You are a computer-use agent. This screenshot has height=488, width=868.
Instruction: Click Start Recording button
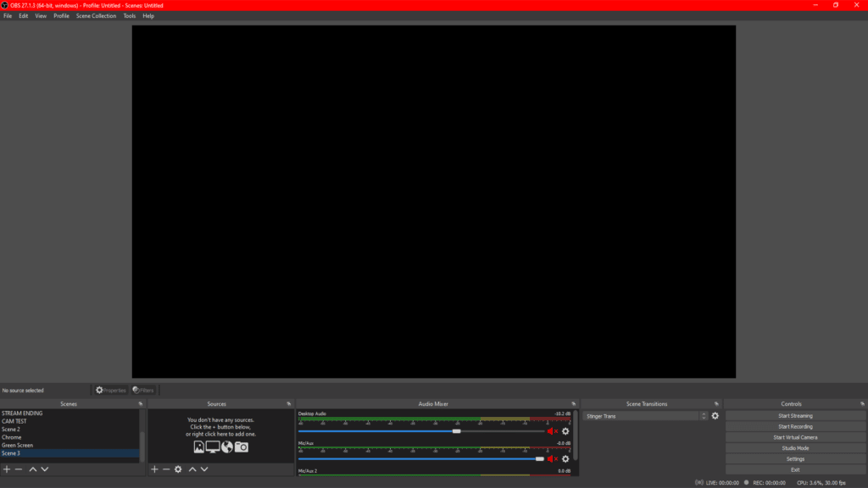pyautogui.click(x=795, y=427)
